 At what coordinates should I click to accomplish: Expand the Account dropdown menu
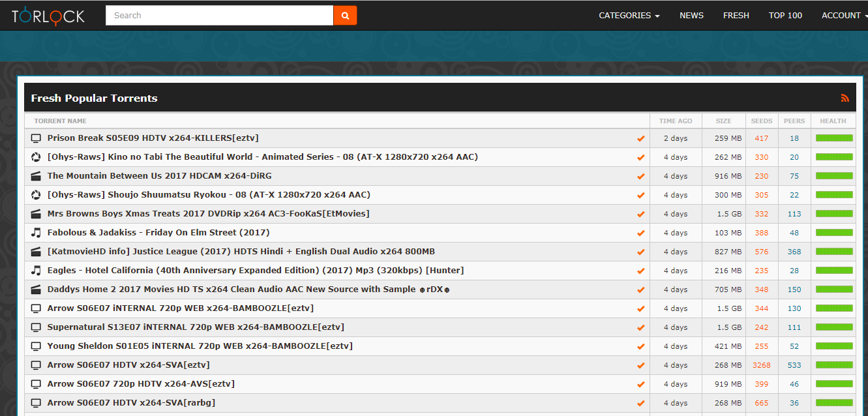click(845, 16)
